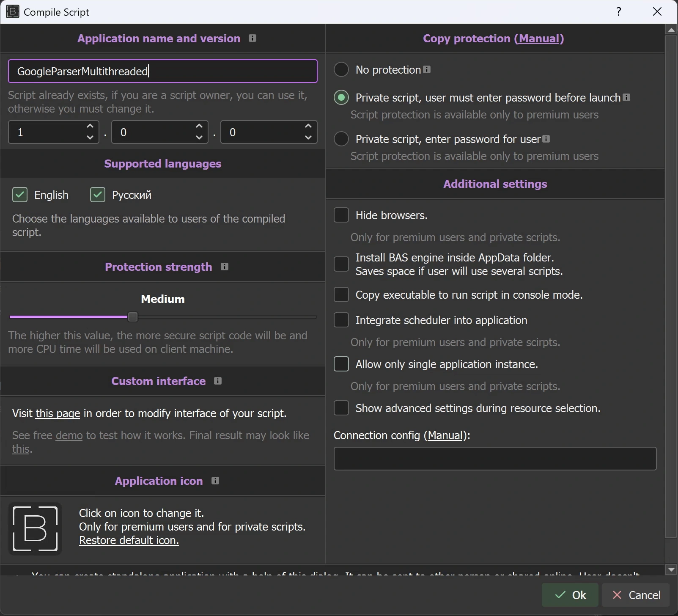Click info icon after 'enter password before launch' option
This screenshot has height=616, width=678.
(x=627, y=97)
